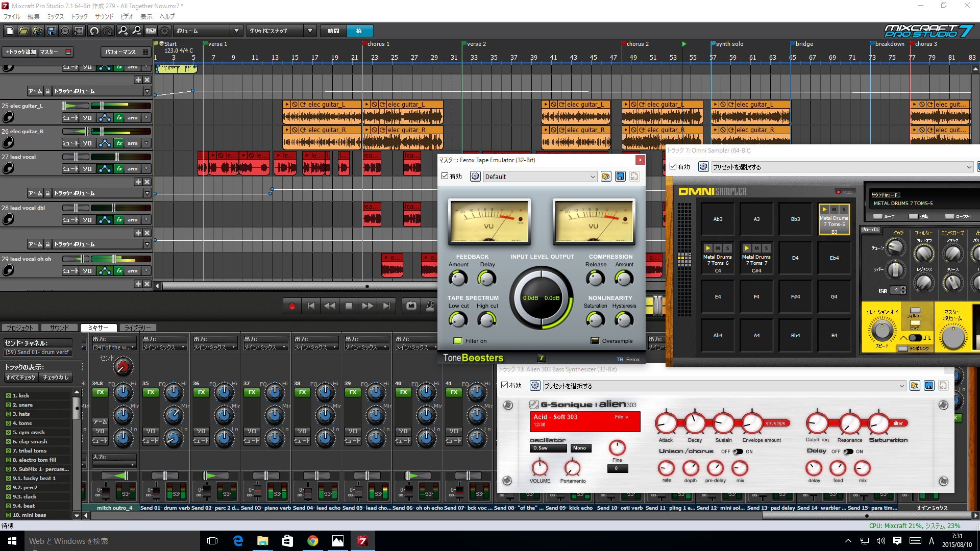This screenshot has width=980, height=551.
Task: Enable the Filter on checkbox in Ferox
Action: (x=458, y=340)
